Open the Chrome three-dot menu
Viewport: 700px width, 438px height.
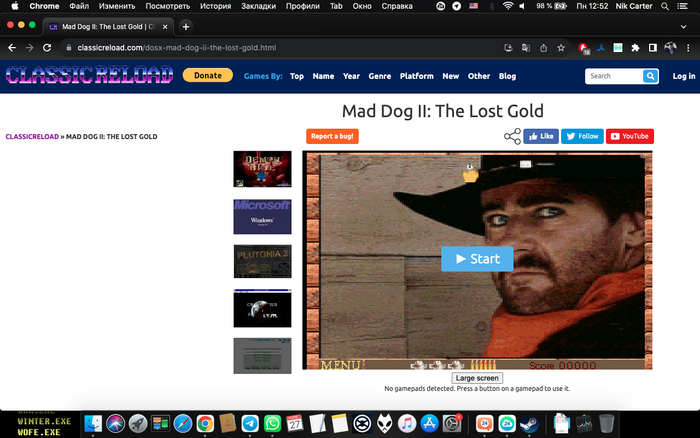pyautogui.click(x=688, y=48)
